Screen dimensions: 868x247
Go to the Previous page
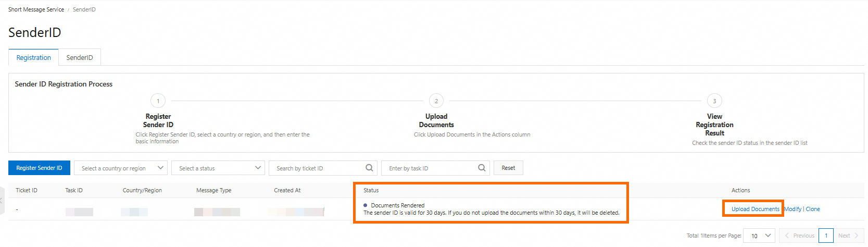799,236
